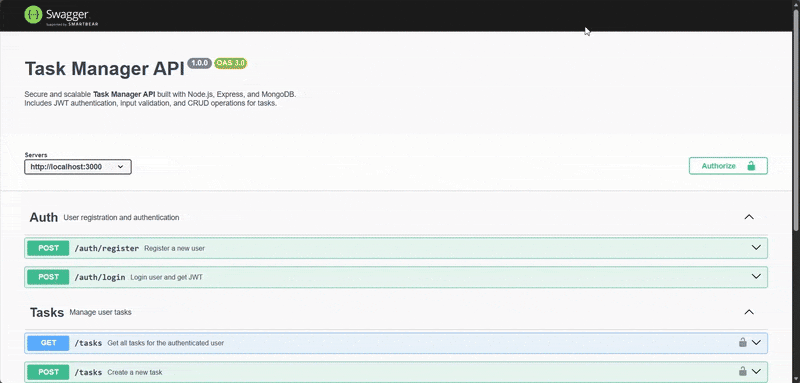Expand the POST /tasks endpoint chevron
This screenshot has width=800, height=383.
click(756, 371)
